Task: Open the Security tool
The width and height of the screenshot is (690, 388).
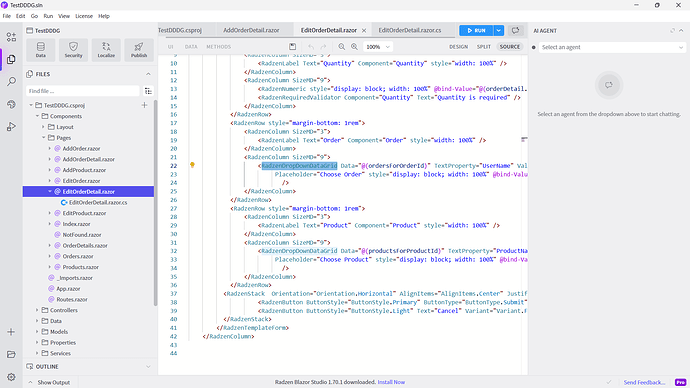Action: click(x=73, y=50)
